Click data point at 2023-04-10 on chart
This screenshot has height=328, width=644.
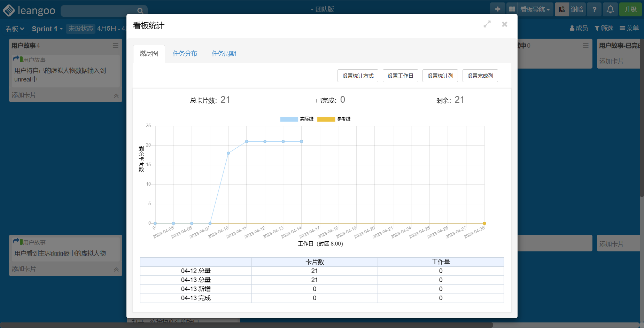click(x=228, y=153)
